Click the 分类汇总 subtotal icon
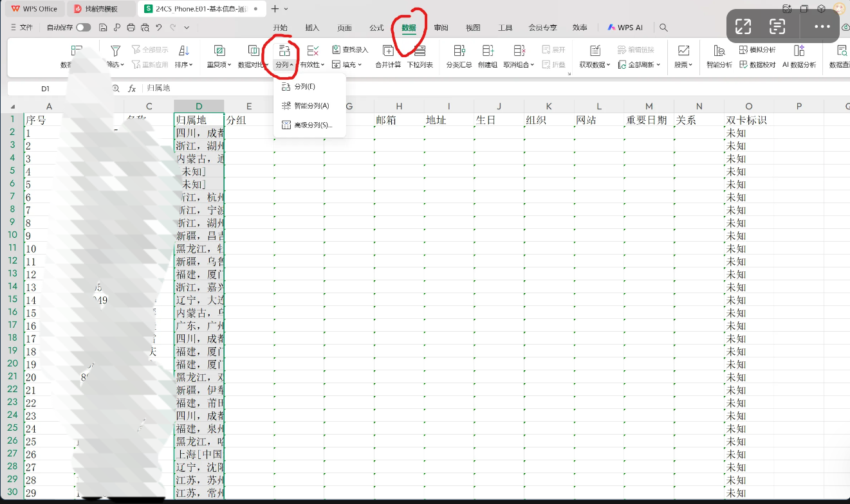 (459, 50)
